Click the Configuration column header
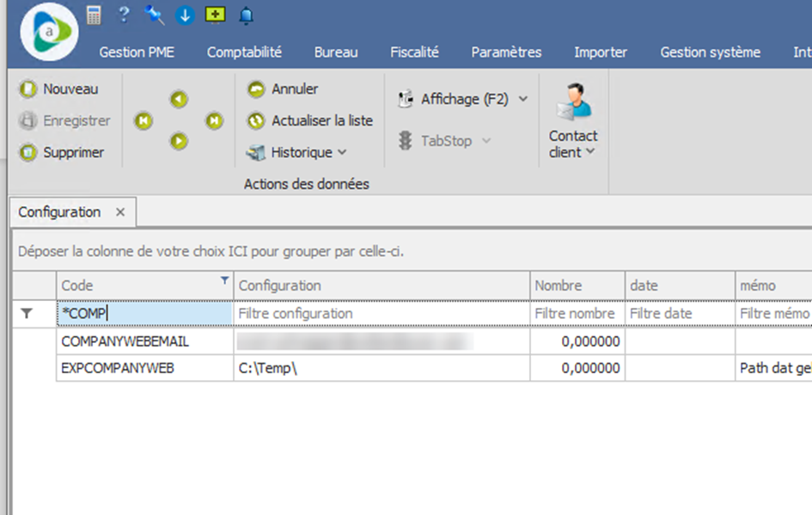Viewport: 812px width, 515px height. coord(382,285)
